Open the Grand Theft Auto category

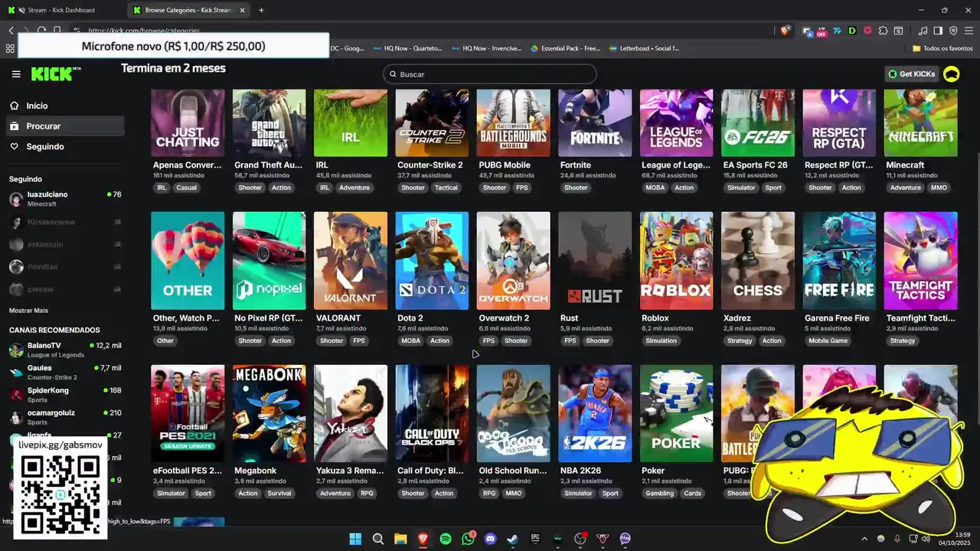[269, 122]
